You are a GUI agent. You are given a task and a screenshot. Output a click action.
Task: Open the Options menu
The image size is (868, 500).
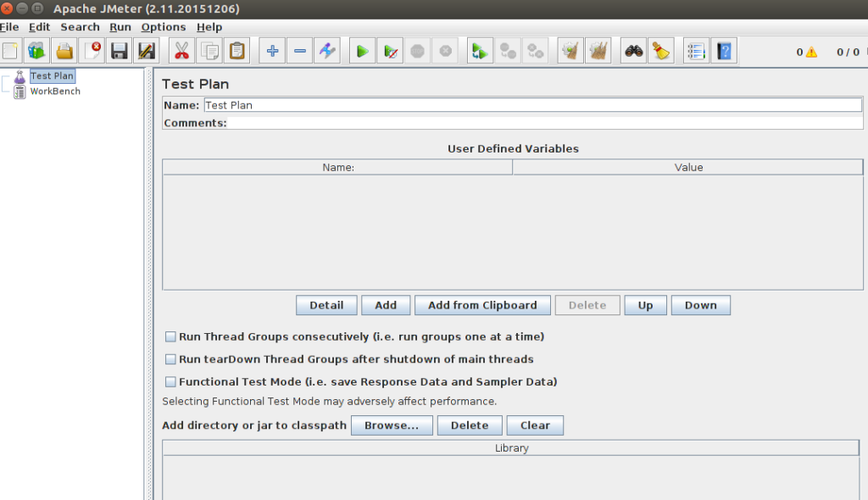point(164,27)
